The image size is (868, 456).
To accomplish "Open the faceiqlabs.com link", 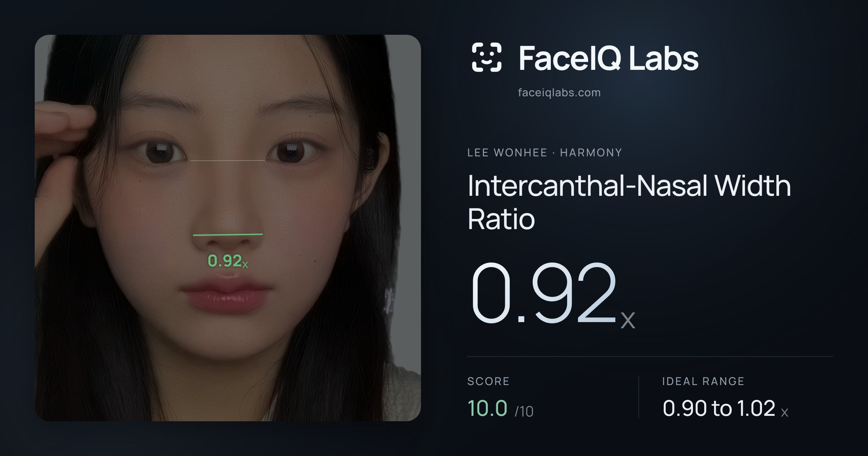I will (x=559, y=93).
